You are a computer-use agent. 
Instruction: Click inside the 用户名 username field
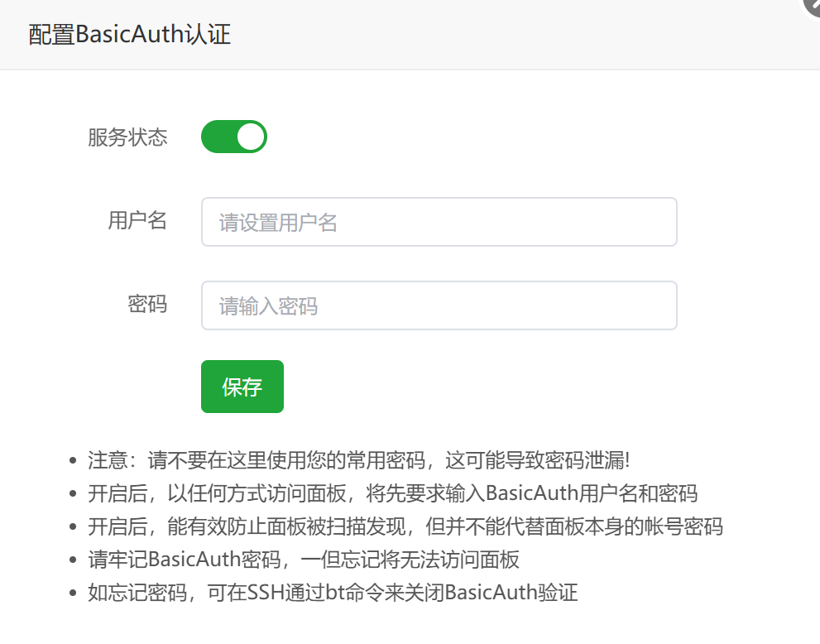(x=439, y=222)
